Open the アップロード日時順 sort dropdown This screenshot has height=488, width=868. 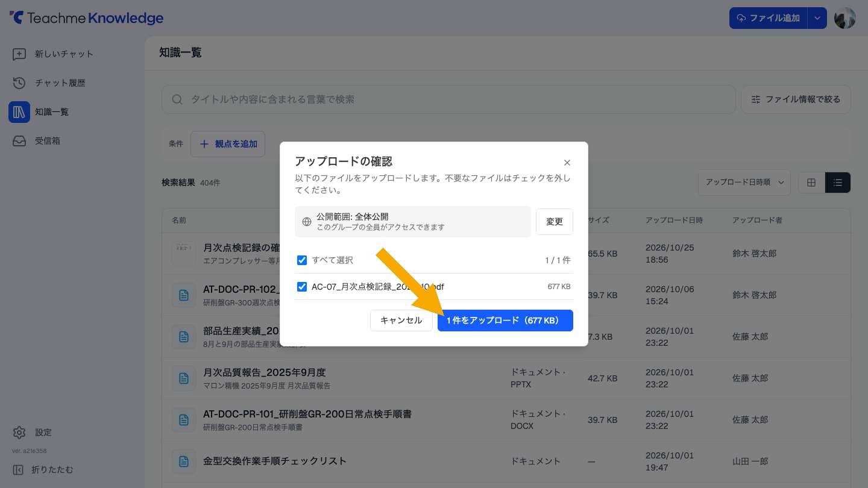click(744, 183)
